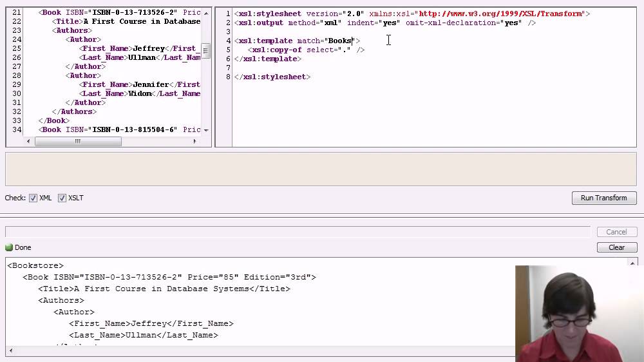The image size is (644, 362).
Task: Click the grayed-out Cancel button
Action: 616,232
